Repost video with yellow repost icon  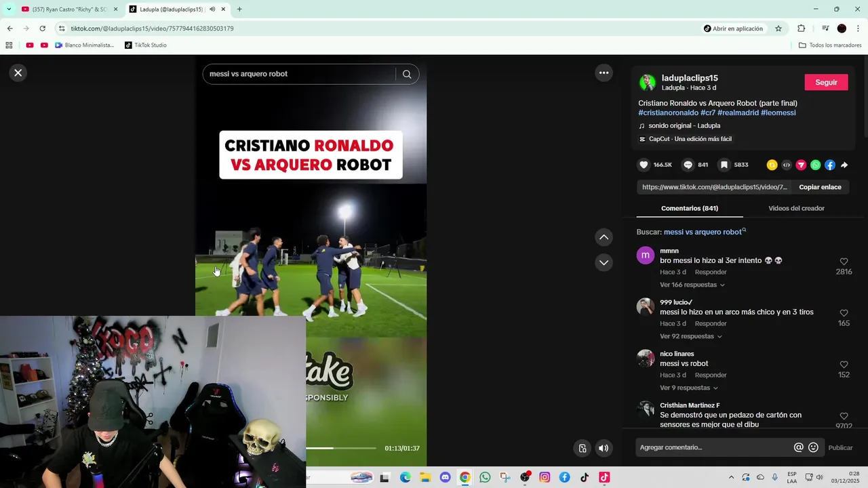pyautogui.click(x=772, y=165)
